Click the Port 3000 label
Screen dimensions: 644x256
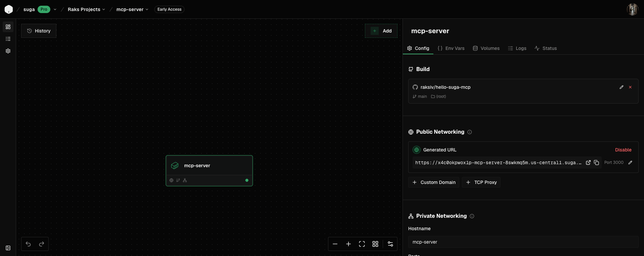[x=614, y=163]
